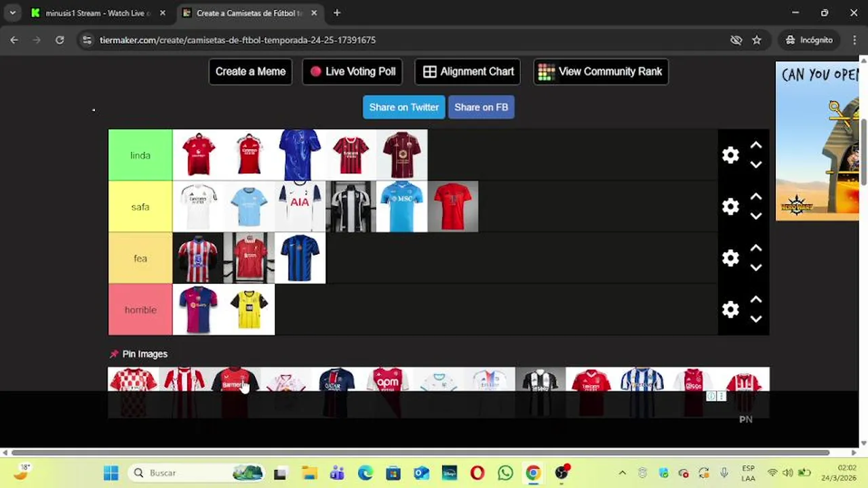Move fea tier up with arrow
The height and width of the screenshot is (488, 868).
click(x=756, y=249)
